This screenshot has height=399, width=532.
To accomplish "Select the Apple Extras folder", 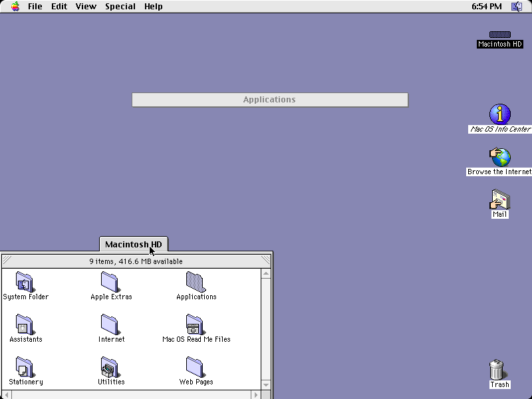I will point(110,282).
